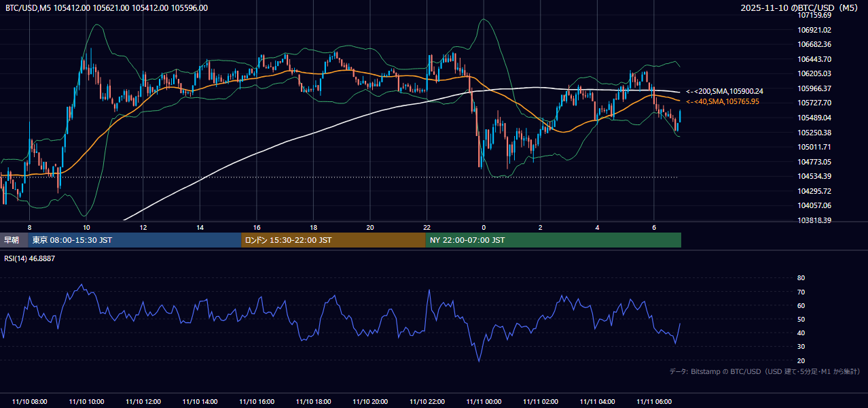Click price axis value 106443.70
Screen dimensions: 868x408
pyautogui.click(x=814, y=59)
